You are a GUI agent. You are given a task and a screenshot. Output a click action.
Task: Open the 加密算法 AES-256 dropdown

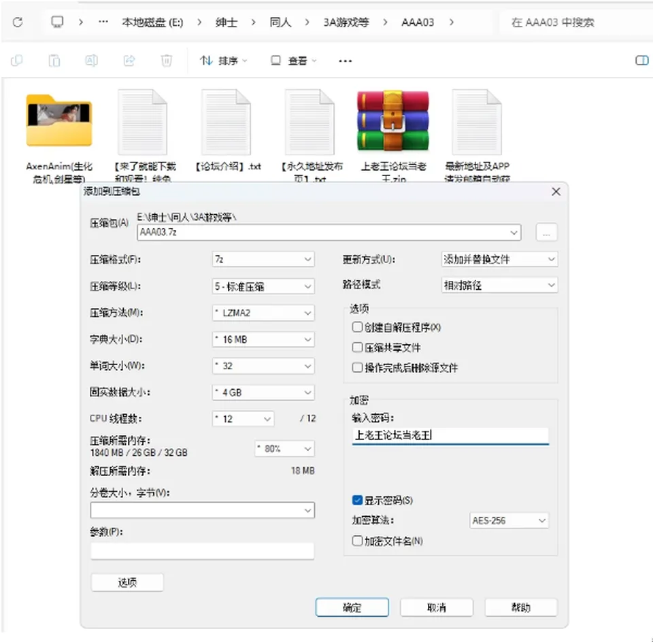509,520
